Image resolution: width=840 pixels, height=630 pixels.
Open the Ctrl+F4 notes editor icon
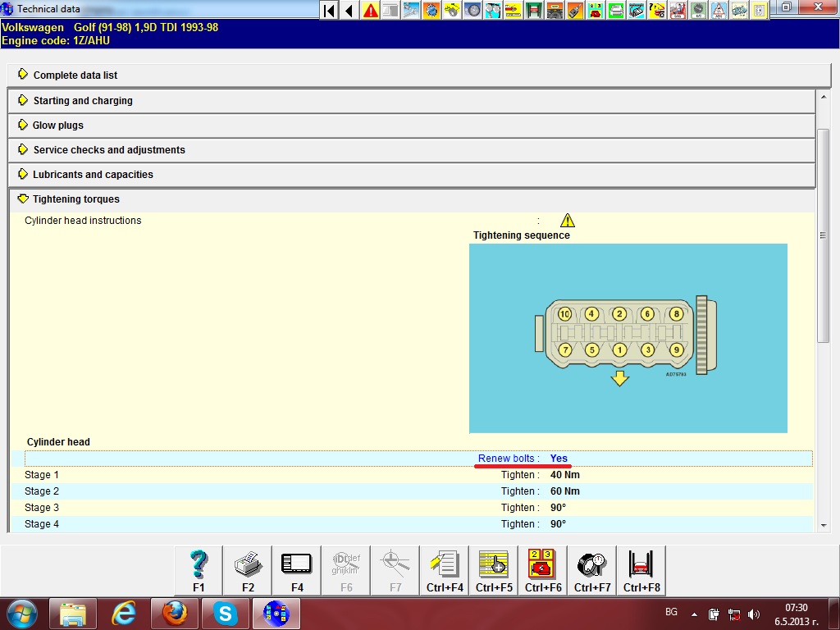(445, 570)
